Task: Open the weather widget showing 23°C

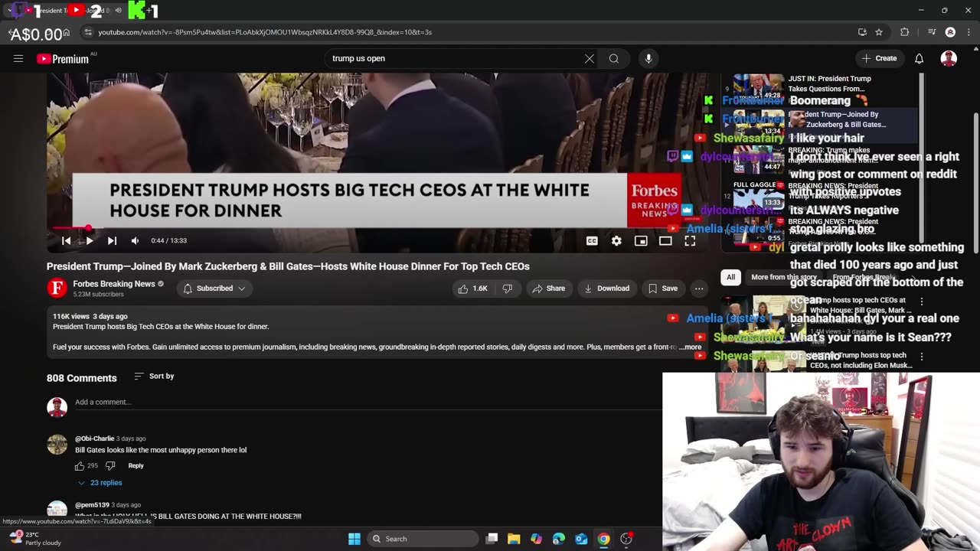Action: click(x=34, y=539)
